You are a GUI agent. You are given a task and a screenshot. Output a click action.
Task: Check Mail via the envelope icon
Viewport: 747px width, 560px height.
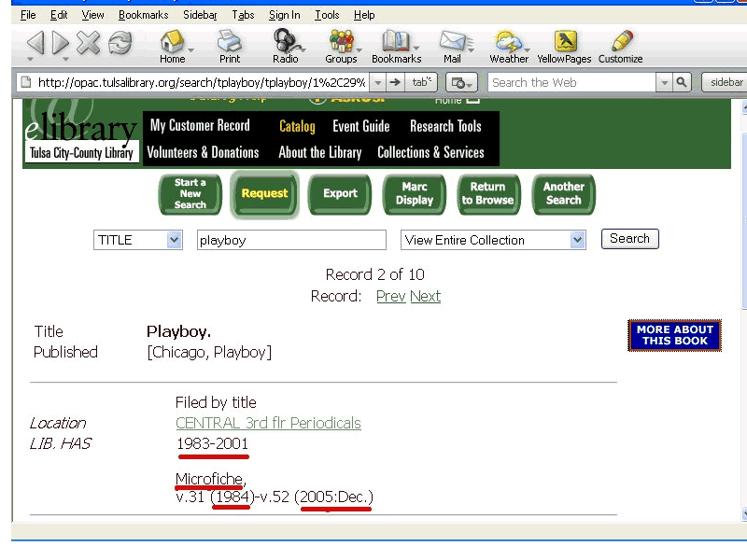point(452,47)
